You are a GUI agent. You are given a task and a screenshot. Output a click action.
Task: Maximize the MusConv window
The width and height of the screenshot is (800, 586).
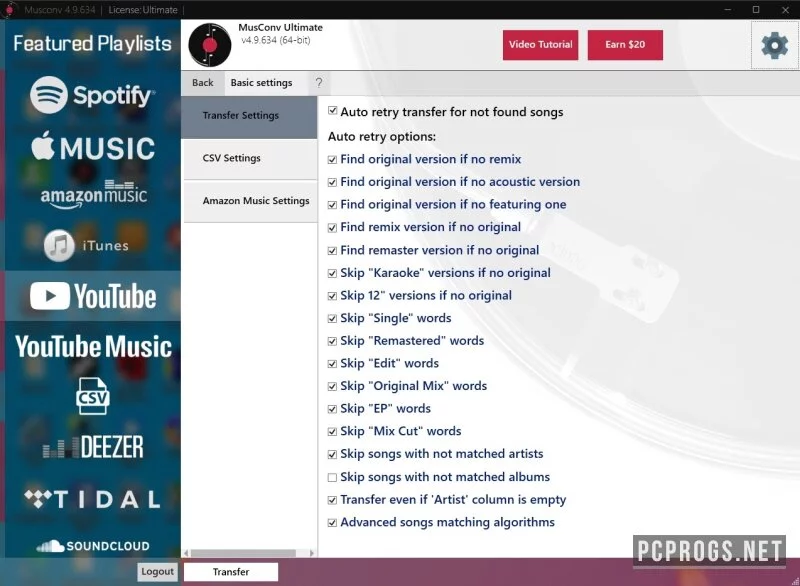[756, 10]
